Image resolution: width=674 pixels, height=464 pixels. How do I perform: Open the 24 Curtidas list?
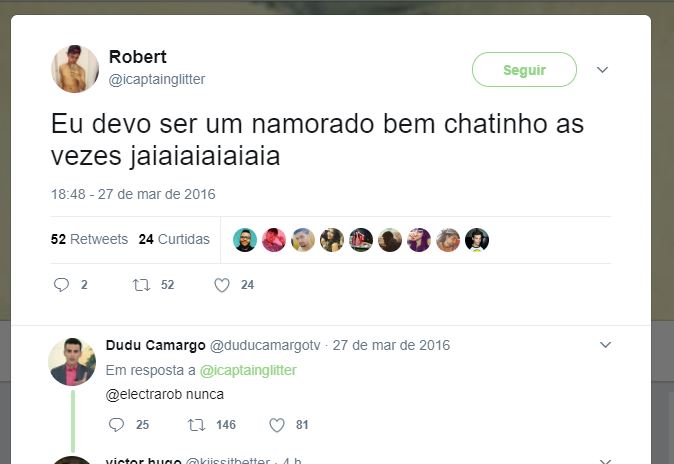coord(174,239)
